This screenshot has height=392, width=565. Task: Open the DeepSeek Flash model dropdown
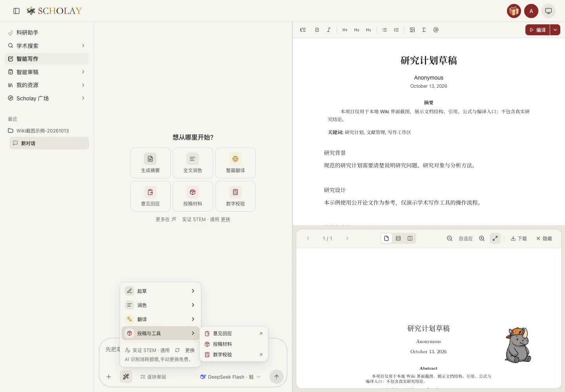pos(230,377)
